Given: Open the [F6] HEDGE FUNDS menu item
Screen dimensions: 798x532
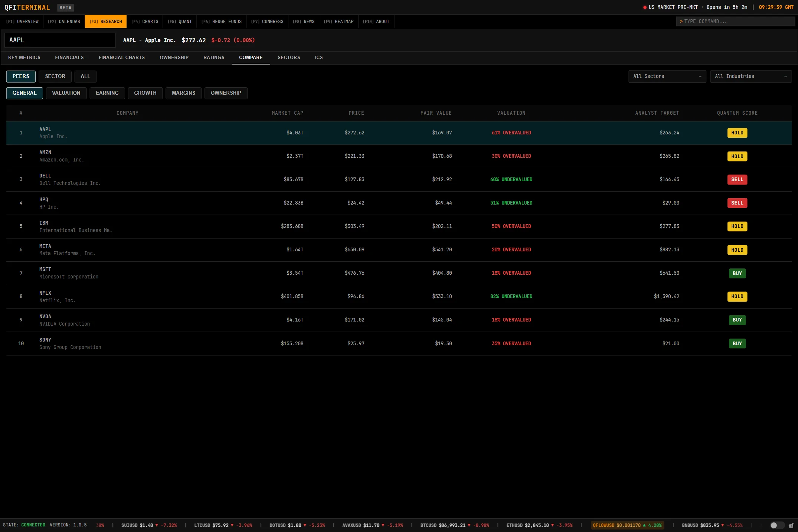Looking at the screenshot, I should point(221,22).
